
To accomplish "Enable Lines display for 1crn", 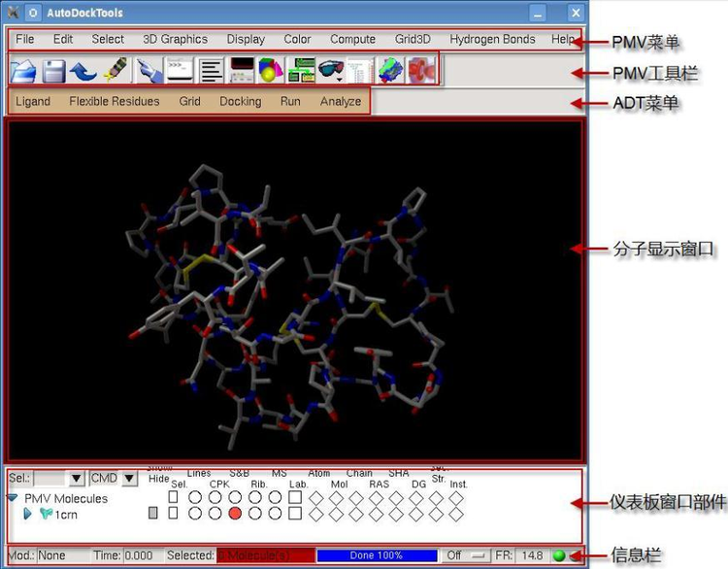I will (x=195, y=514).
